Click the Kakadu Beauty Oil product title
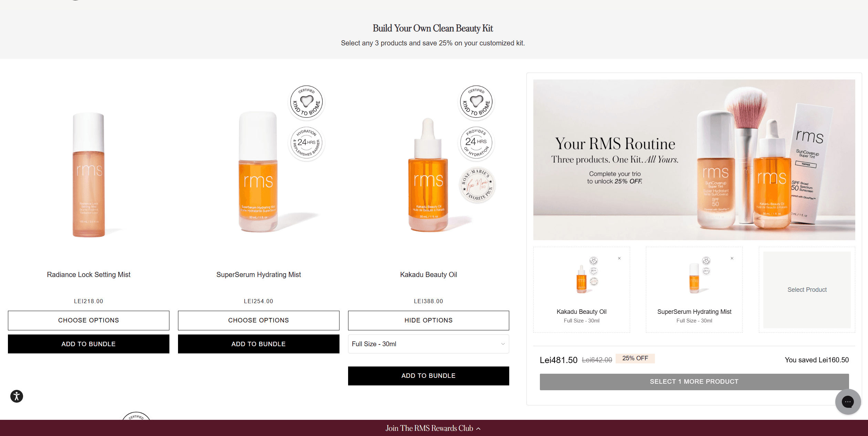 click(428, 275)
